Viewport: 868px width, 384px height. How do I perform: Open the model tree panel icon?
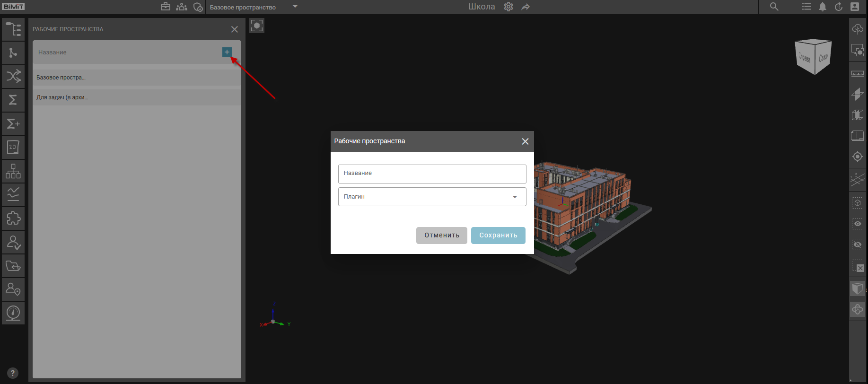pos(13,29)
